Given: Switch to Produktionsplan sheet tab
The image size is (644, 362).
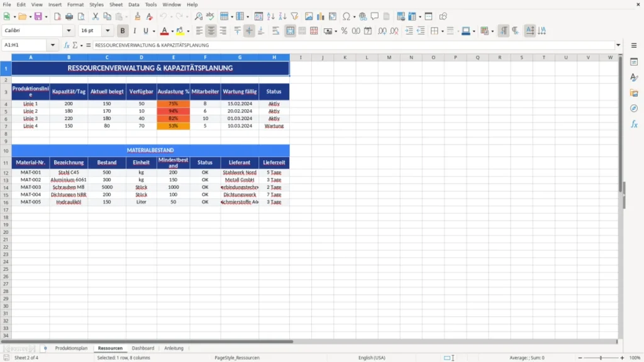Looking at the screenshot, I should [x=71, y=348].
